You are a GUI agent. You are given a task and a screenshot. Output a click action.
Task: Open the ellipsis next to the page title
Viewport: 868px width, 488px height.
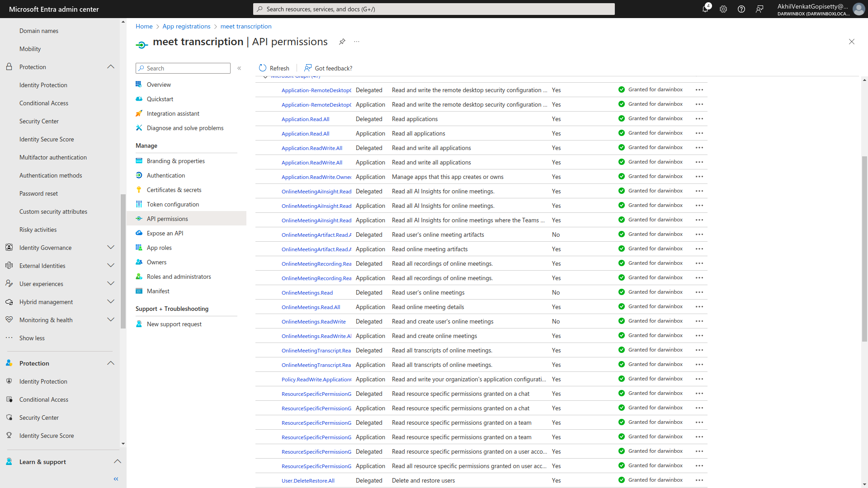tap(357, 42)
